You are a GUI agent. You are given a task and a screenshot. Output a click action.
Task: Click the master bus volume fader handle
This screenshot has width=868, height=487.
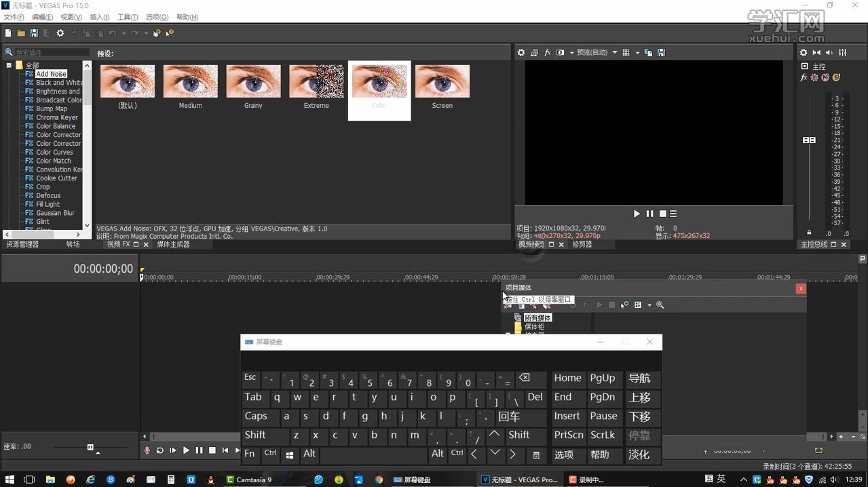(x=809, y=140)
